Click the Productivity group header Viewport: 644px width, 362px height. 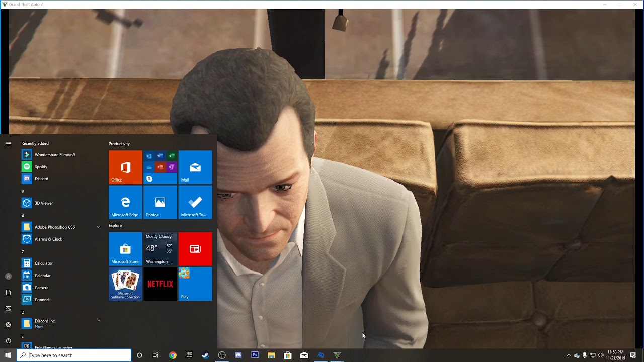click(x=119, y=144)
